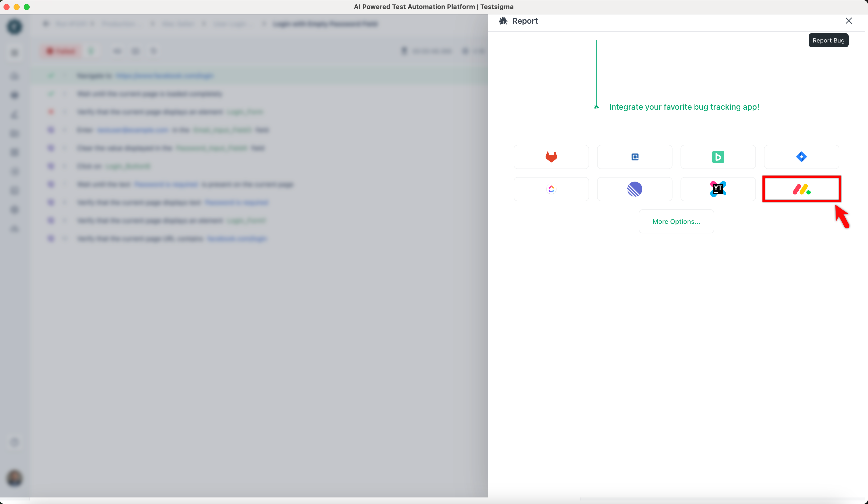This screenshot has width=868, height=504.
Task: Select the YouTrack integration tile
Action: click(718, 189)
